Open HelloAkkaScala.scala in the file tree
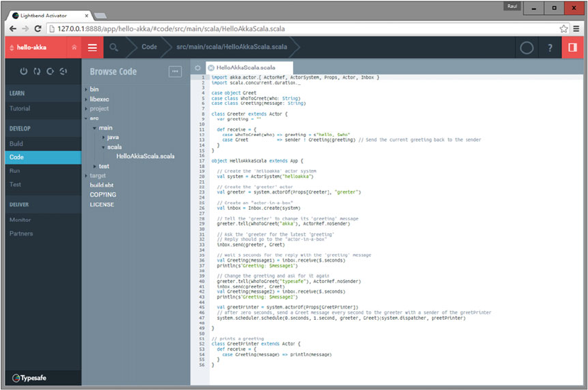 click(x=145, y=157)
